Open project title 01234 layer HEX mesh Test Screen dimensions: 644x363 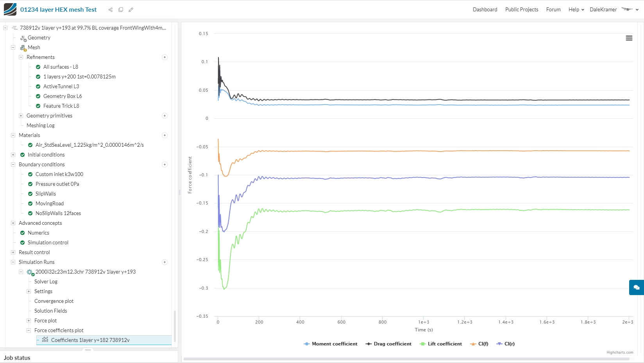click(x=58, y=9)
